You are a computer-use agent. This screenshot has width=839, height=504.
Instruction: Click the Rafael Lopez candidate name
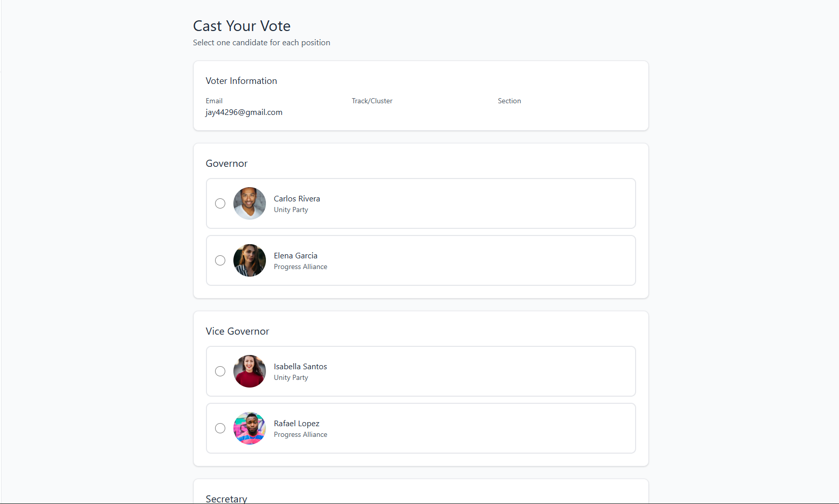(296, 424)
